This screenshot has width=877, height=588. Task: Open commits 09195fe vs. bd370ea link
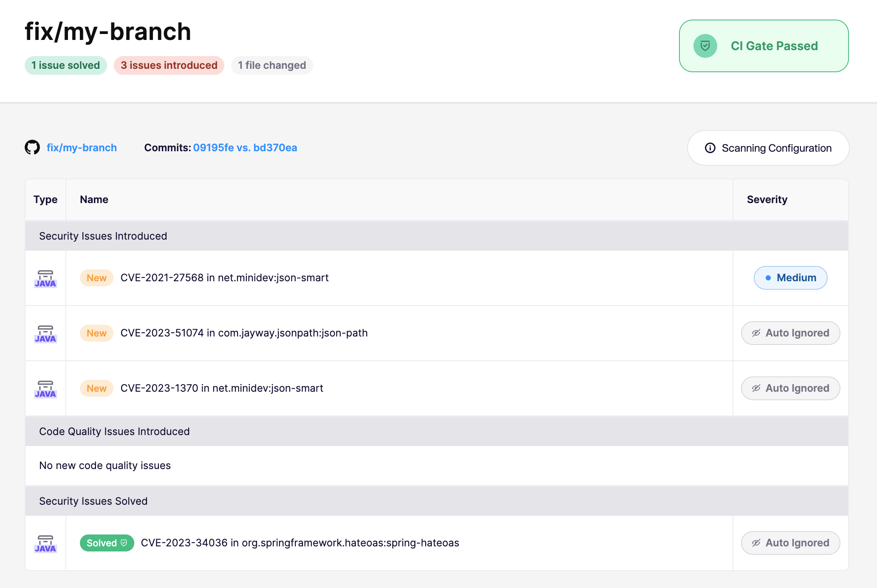pos(245,147)
